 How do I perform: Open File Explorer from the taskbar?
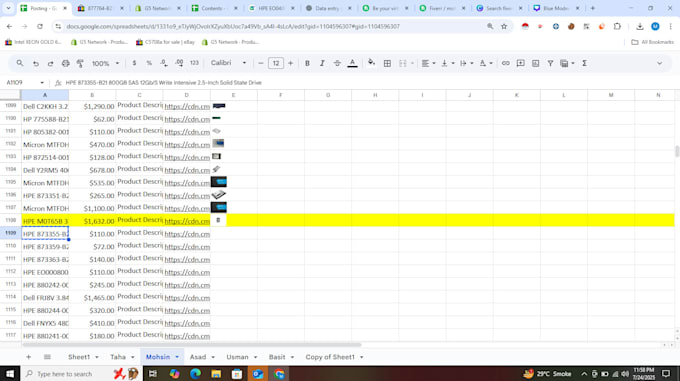[216, 374]
